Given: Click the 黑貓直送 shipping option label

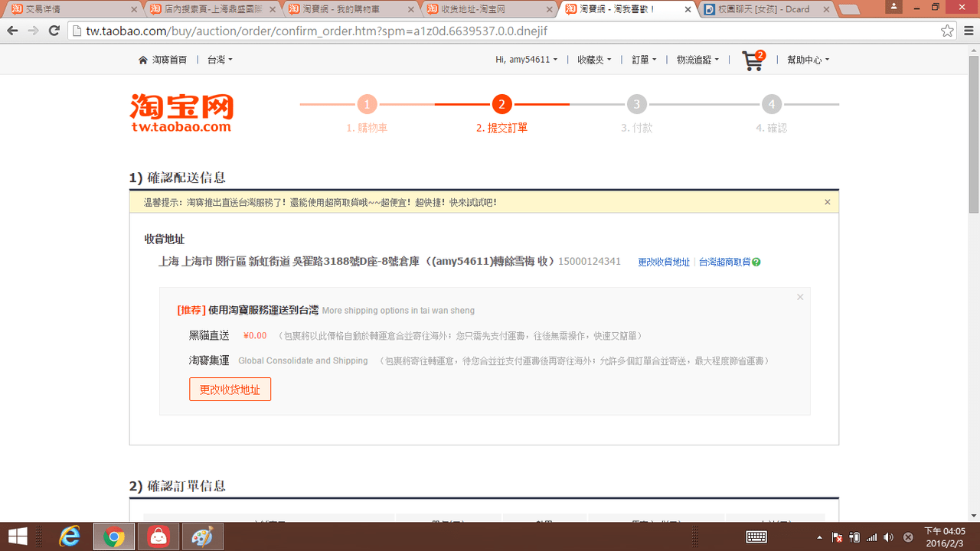Looking at the screenshot, I should pyautogui.click(x=209, y=335).
